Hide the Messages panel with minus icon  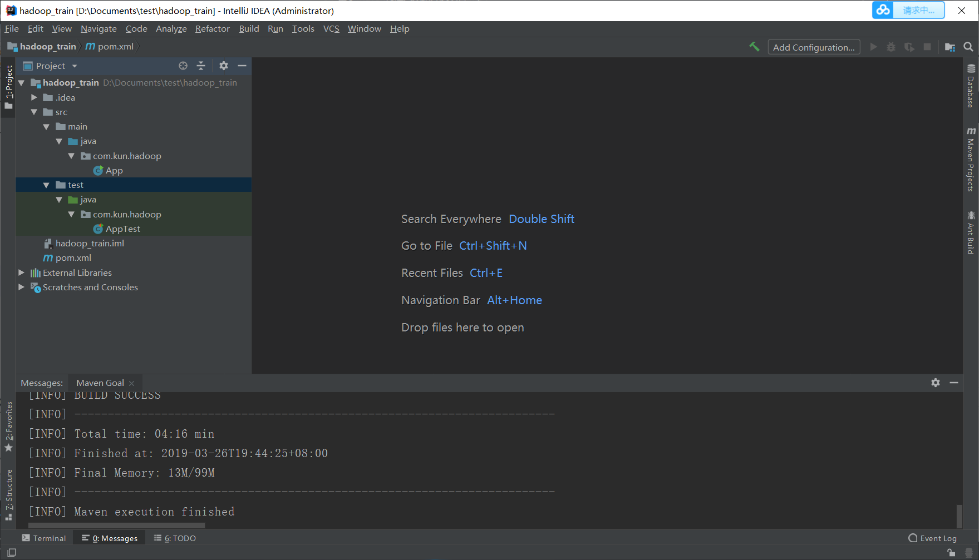pyautogui.click(x=954, y=383)
